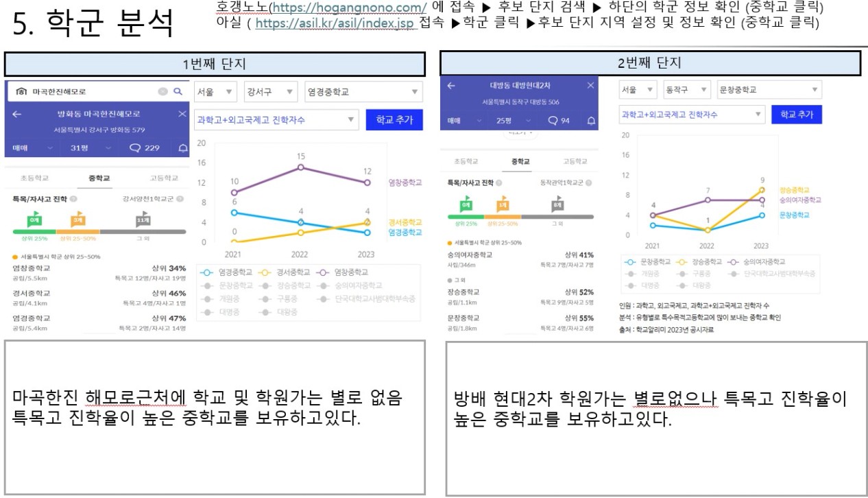Click the help icon next to 특목/자사고 진학 in the 대방현대2차 panel

[498, 183]
